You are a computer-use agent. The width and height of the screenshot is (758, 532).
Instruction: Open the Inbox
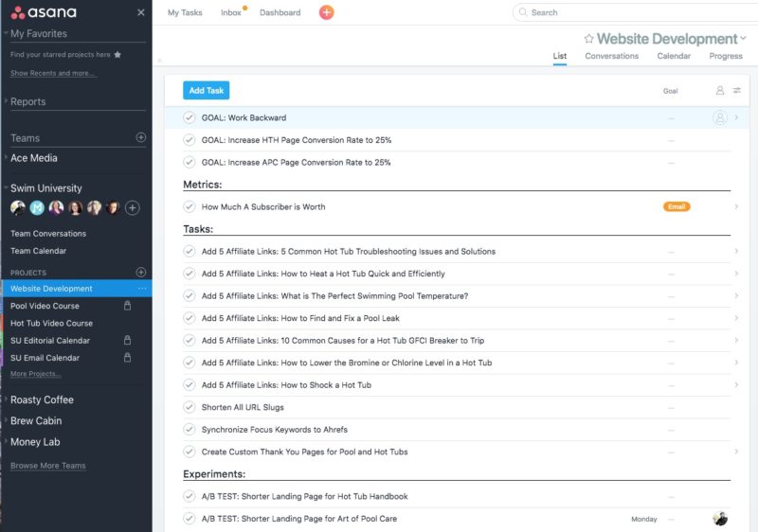(230, 12)
